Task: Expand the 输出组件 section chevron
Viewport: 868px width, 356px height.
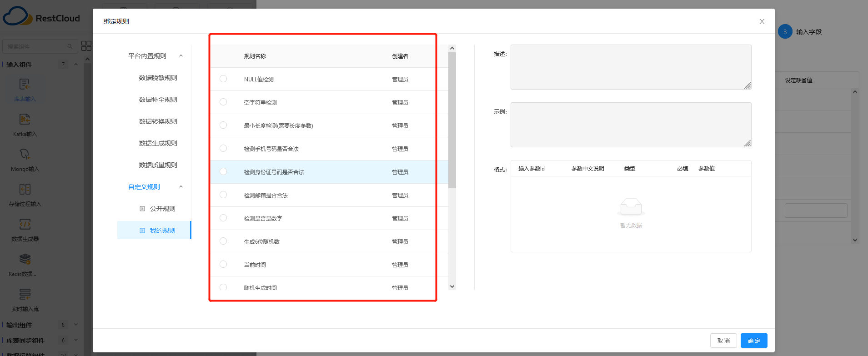Action: (76, 325)
